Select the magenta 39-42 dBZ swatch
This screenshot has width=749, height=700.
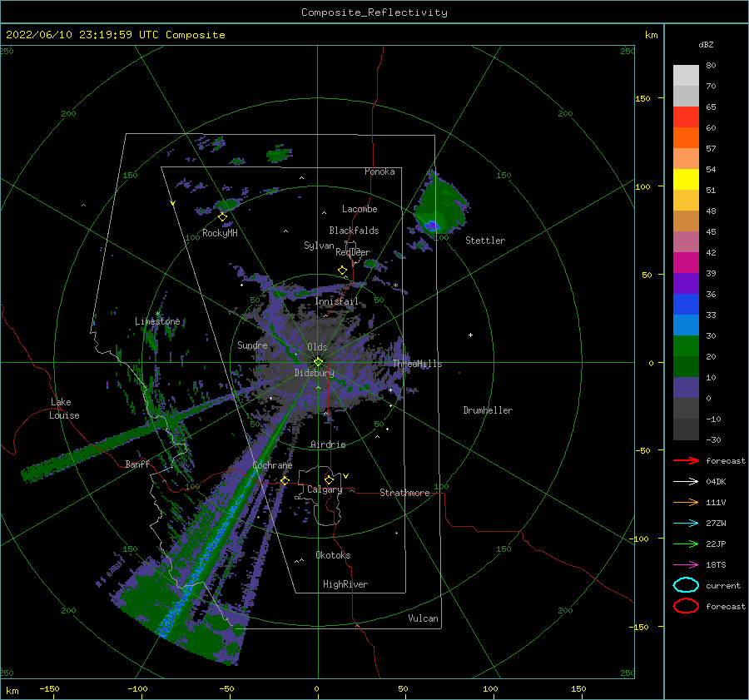click(686, 263)
